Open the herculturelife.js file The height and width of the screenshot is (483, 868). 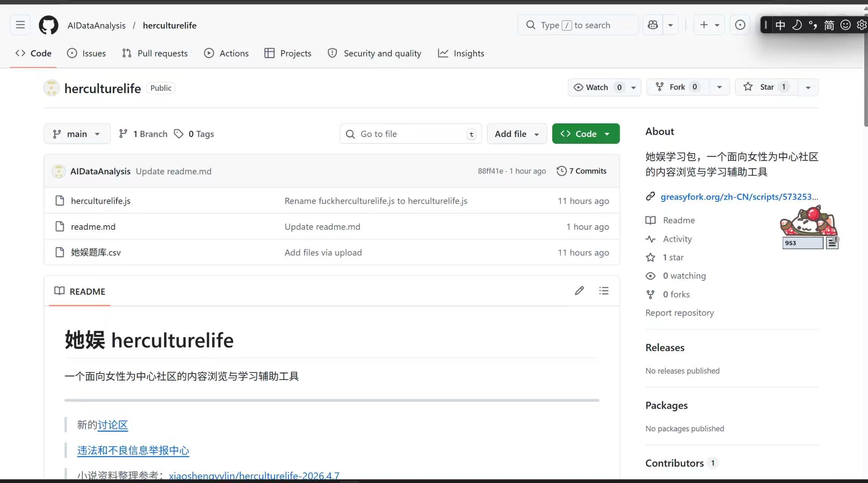(101, 201)
